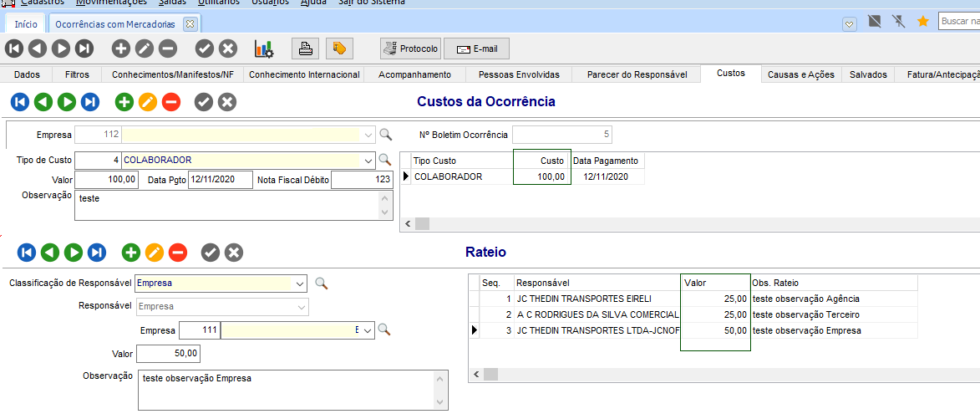This screenshot has height=419, width=980.
Task: Edit occurrence with main toolbar pencil
Action: point(145,49)
